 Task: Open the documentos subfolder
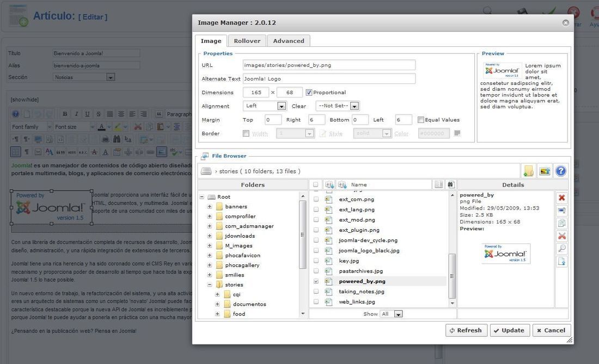[249, 304]
